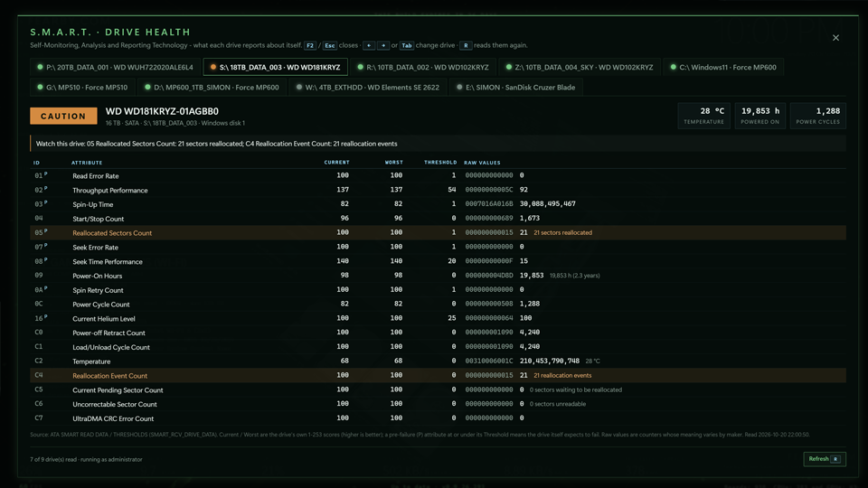Select the Reallocation Event Count row
868x488 pixels.
click(438, 376)
